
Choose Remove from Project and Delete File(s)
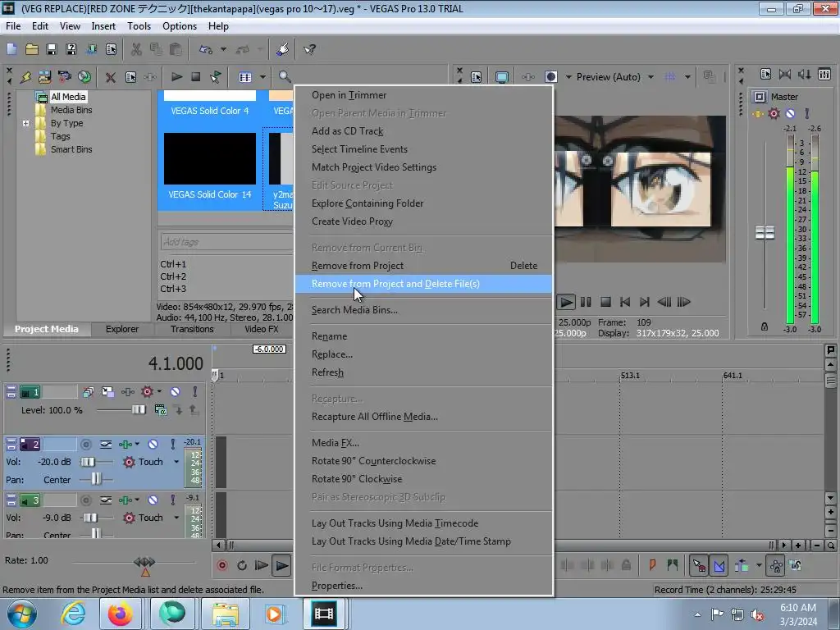[x=423, y=284]
